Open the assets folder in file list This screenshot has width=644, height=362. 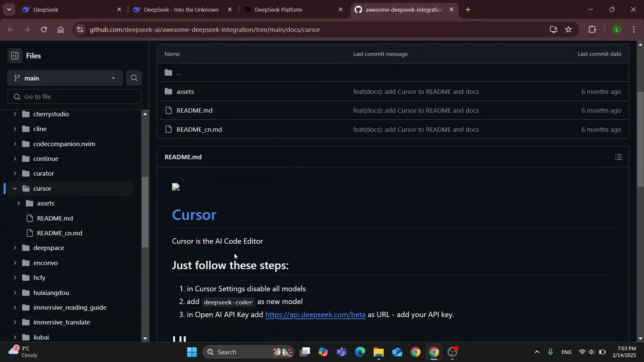(x=185, y=92)
